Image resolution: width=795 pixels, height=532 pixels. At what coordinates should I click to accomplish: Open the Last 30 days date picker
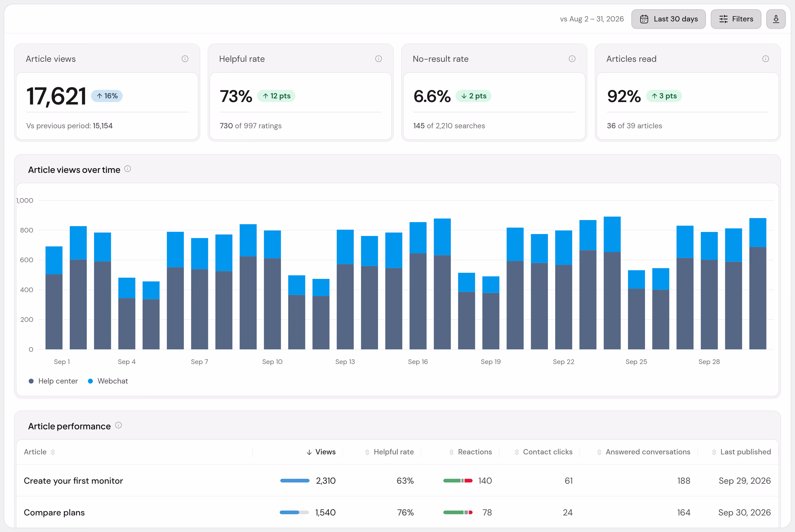[x=668, y=19]
